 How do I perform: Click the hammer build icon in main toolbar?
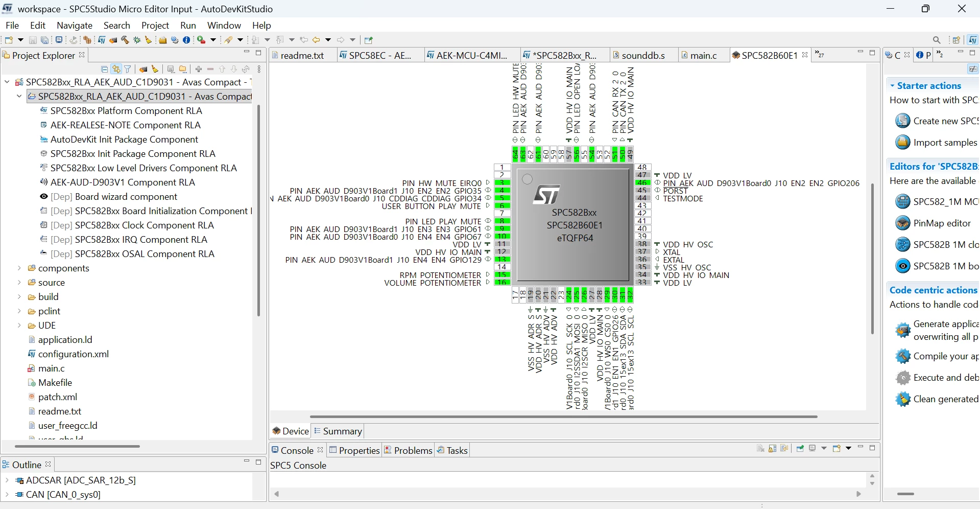tap(125, 40)
